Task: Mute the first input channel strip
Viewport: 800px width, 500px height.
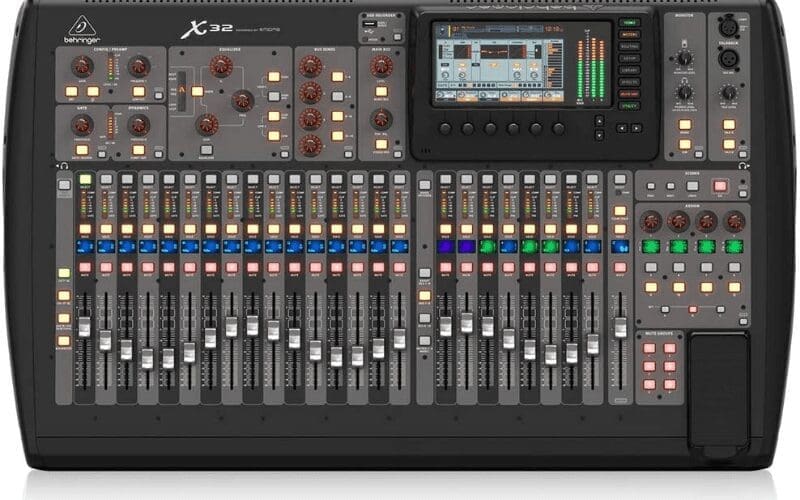Action: coord(85,267)
